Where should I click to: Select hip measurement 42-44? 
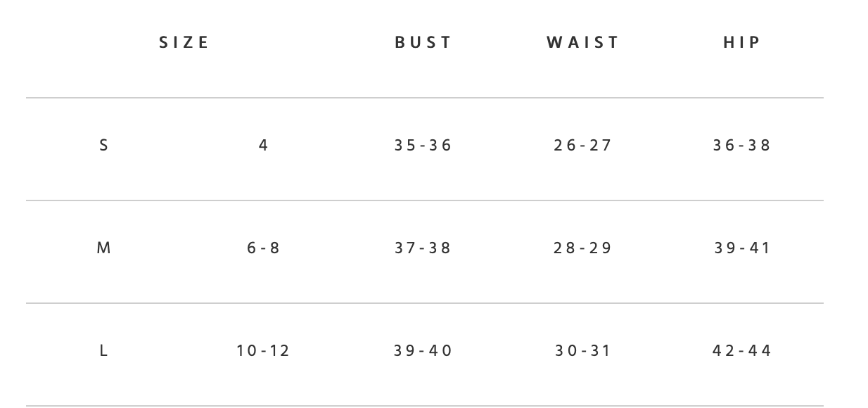(742, 351)
